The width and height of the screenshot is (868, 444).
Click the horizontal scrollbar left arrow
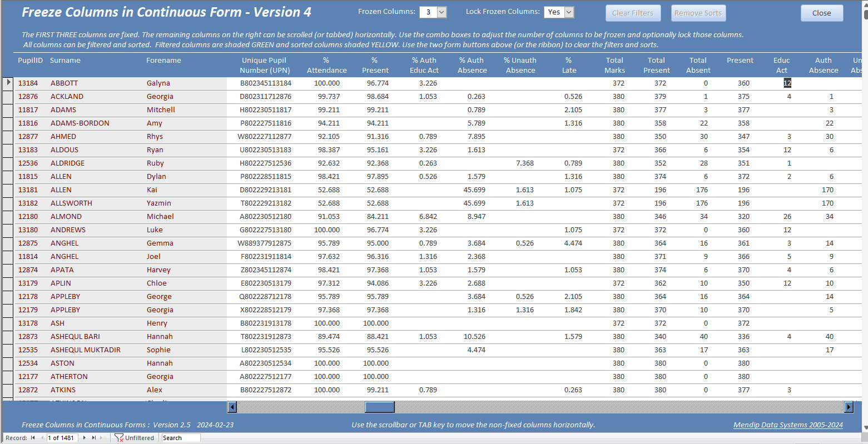[232, 407]
